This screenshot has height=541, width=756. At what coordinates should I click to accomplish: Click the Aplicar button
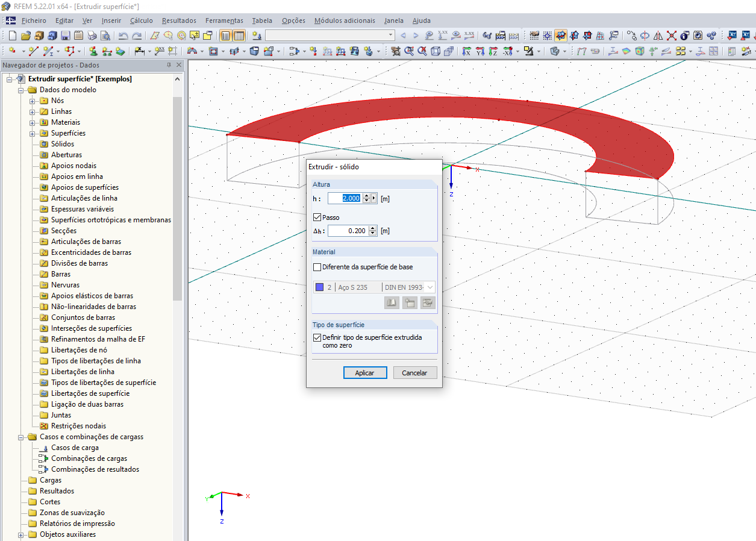[x=364, y=373]
